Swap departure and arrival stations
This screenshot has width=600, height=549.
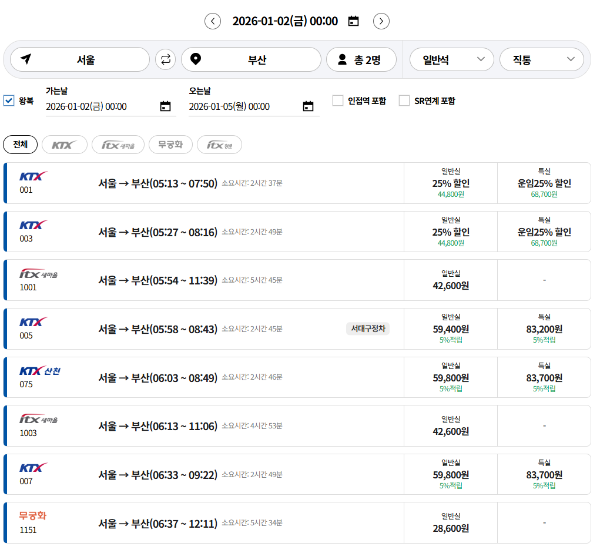tap(165, 60)
